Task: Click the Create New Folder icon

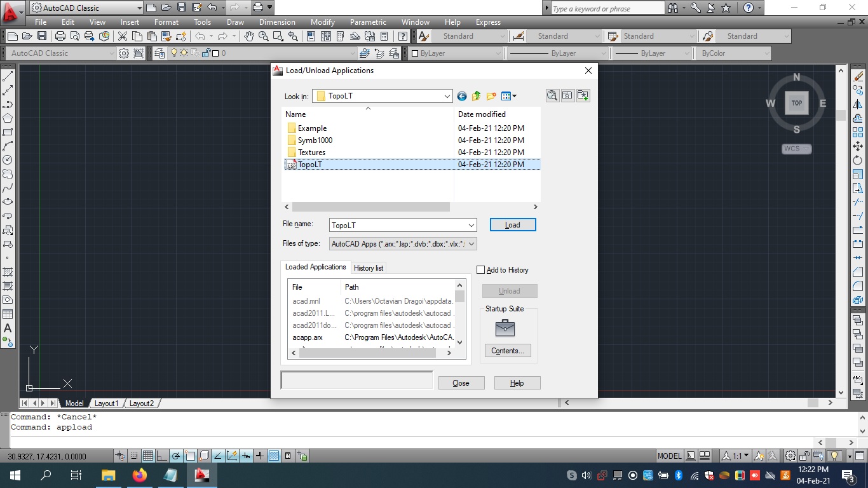Action: pos(491,96)
